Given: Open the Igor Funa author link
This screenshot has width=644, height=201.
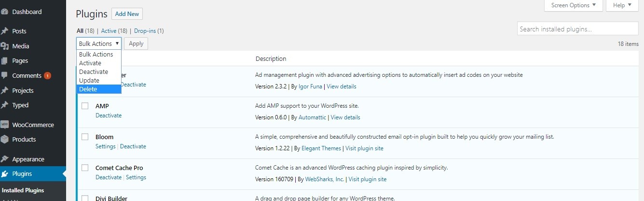Looking at the screenshot, I should [x=310, y=86].
